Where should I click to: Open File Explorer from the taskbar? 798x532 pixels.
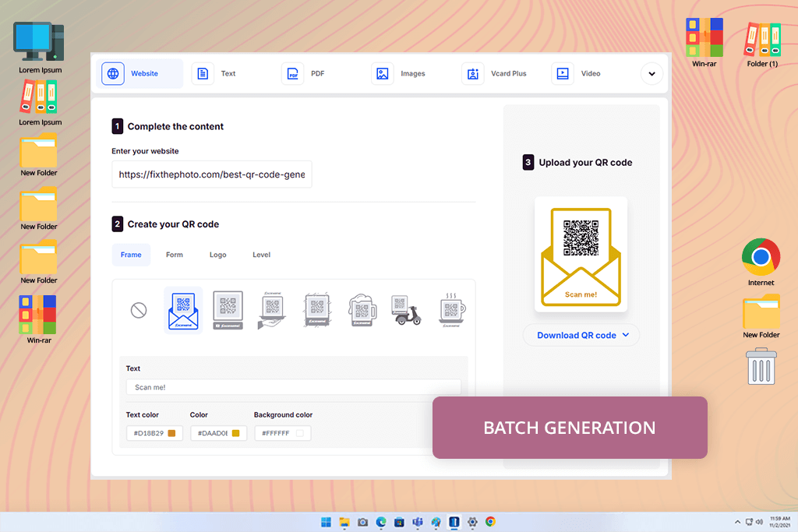[344, 523]
